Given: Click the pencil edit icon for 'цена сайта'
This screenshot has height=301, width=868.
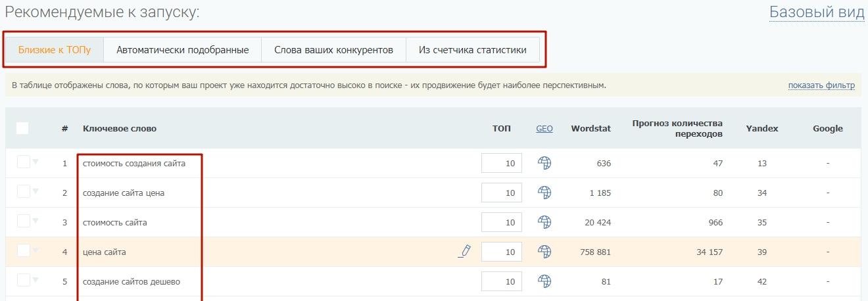Looking at the screenshot, I should (465, 251).
